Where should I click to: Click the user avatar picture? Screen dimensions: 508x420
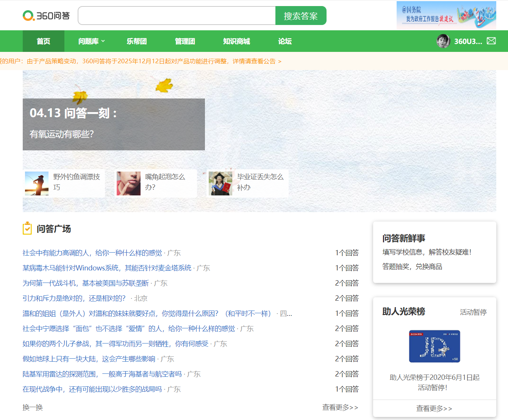pos(443,41)
